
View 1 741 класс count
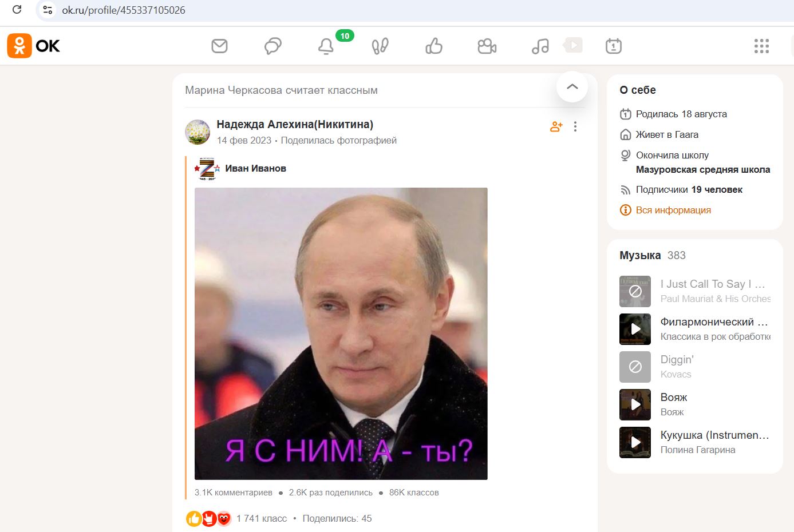[262, 519]
